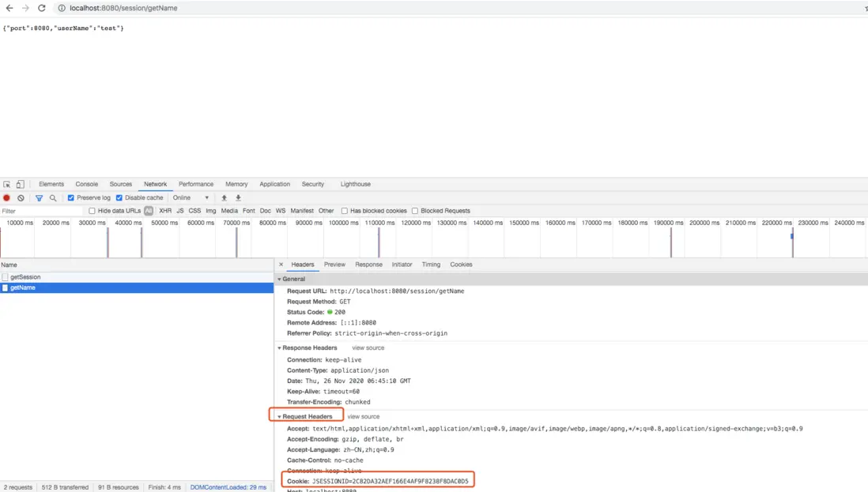Open the Application panel tab

(274, 184)
